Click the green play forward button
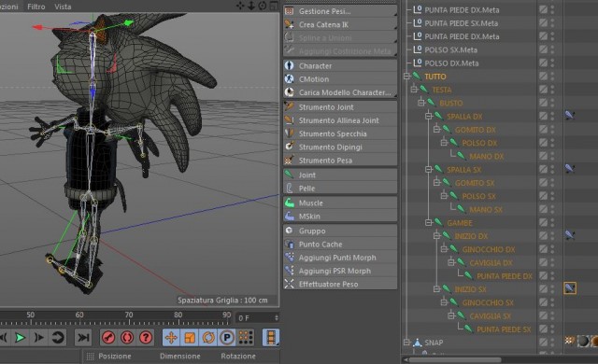The height and width of the screenshot is (364, 598). [20, 337]
